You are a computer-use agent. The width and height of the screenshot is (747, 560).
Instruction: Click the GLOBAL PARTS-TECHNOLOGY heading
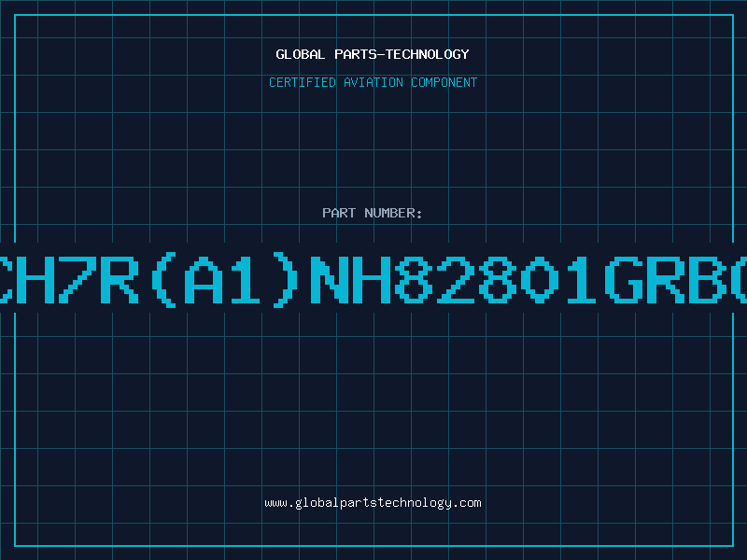[373, 54]
